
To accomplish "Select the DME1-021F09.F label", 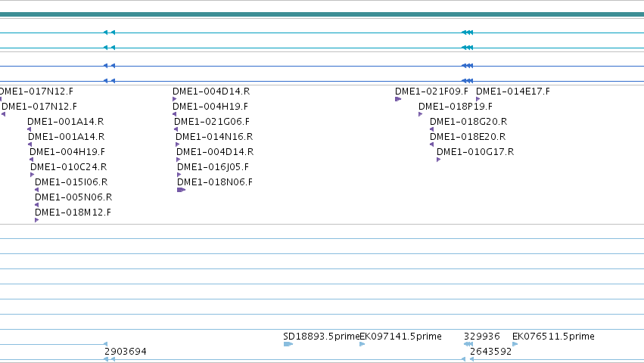I will 431,92.
